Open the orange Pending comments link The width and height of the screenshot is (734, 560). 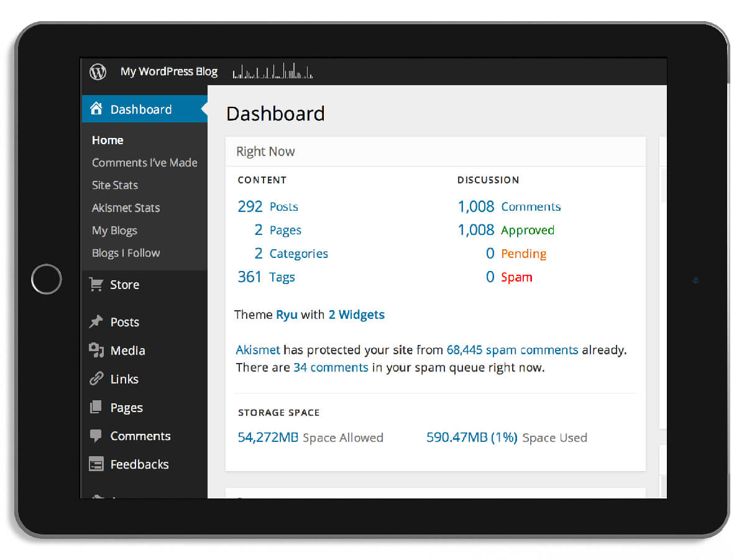point(523,254)
